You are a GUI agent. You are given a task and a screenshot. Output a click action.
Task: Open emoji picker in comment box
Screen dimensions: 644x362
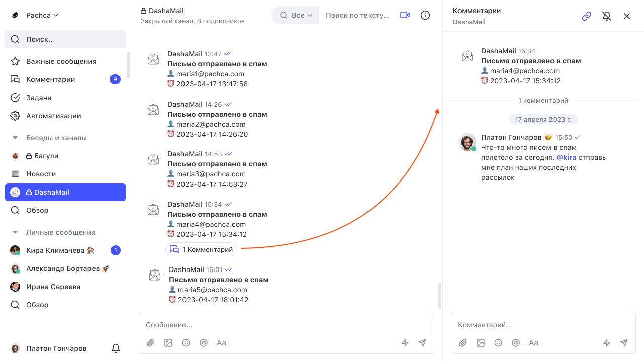click(498, 343)
